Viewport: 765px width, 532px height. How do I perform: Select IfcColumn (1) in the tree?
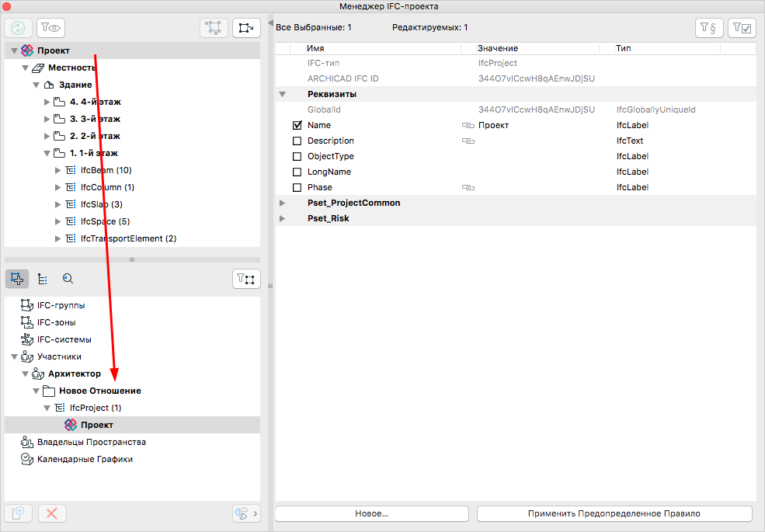coord(107,187)
